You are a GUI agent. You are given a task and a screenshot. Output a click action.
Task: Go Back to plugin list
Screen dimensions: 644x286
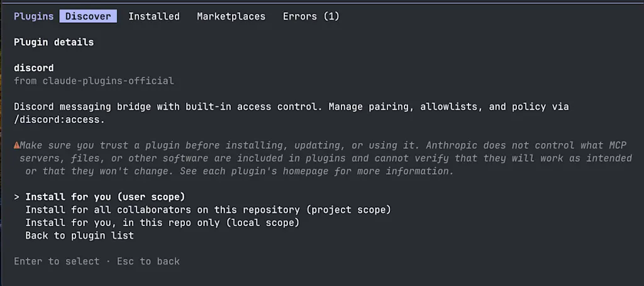point(80,236)
